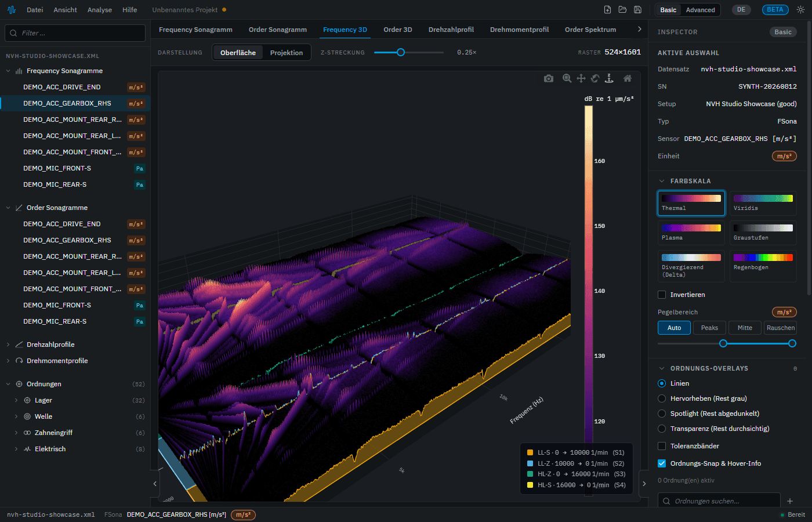Toggle LL-S legend entry in plot
Viewport: 812px width, 522px height.
coord(575,452)
